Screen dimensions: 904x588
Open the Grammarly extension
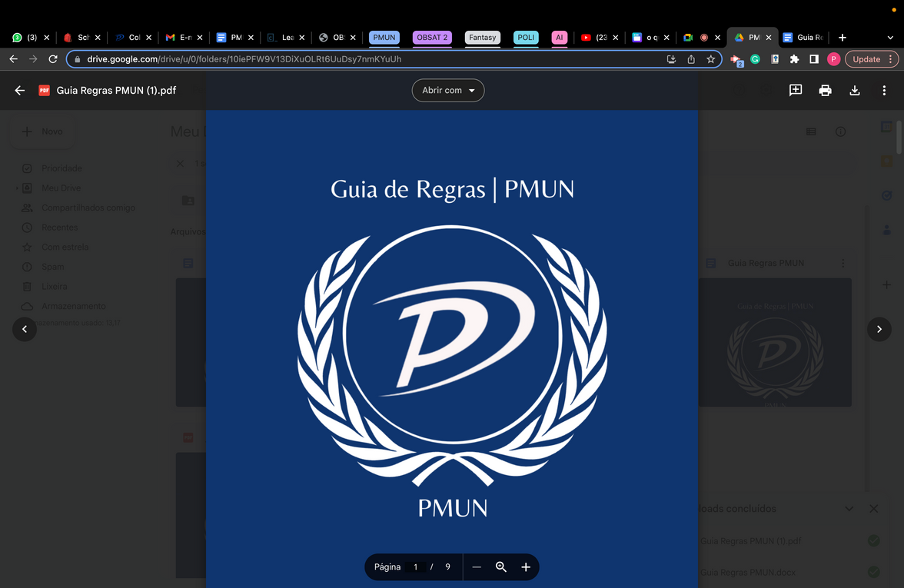pyautogui.click(x=755, y=58)
